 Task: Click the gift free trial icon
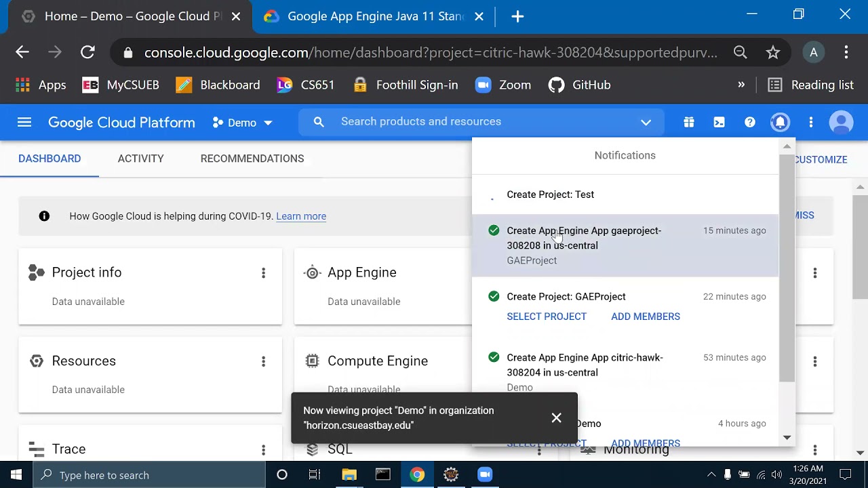coord(688,122)
